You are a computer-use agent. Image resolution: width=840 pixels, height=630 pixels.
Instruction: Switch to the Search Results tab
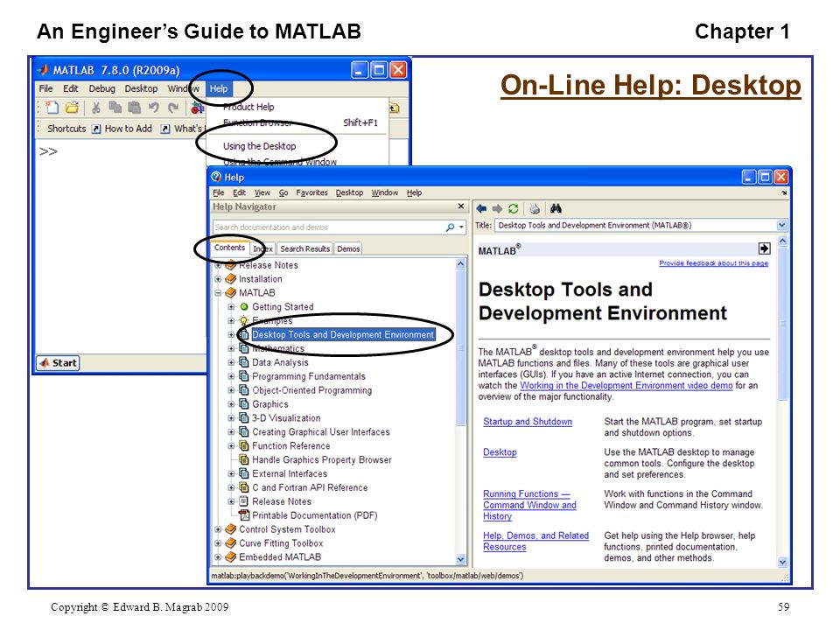pyautogui.click(x=304, y=248)
